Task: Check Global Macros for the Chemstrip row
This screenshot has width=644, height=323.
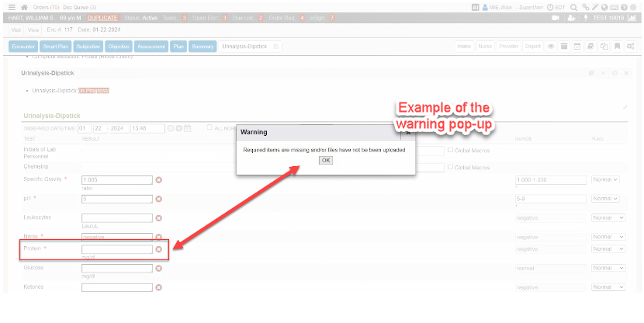Action: tap(451, 167)
